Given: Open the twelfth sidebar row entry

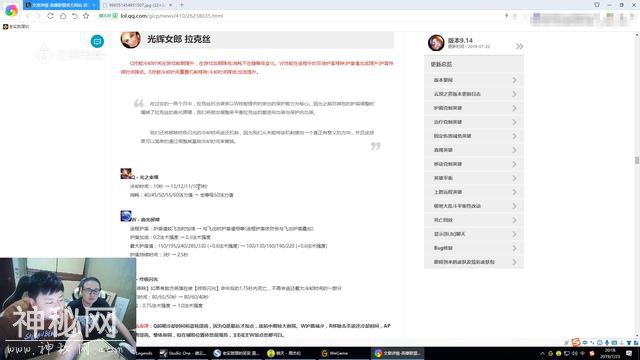Looking at the screenshot, I should tap(474, 234).
